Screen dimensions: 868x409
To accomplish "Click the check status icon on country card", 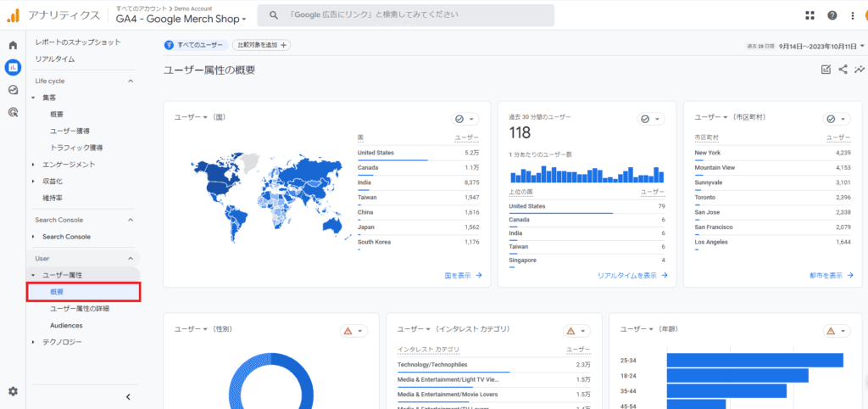I will click(x=459, y=119).
